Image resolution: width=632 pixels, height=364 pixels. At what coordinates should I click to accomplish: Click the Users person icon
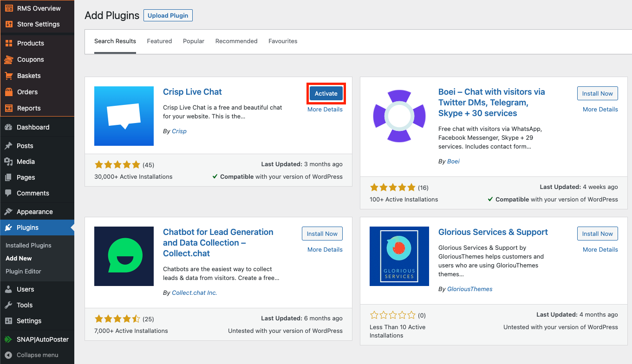coord(8,289)
